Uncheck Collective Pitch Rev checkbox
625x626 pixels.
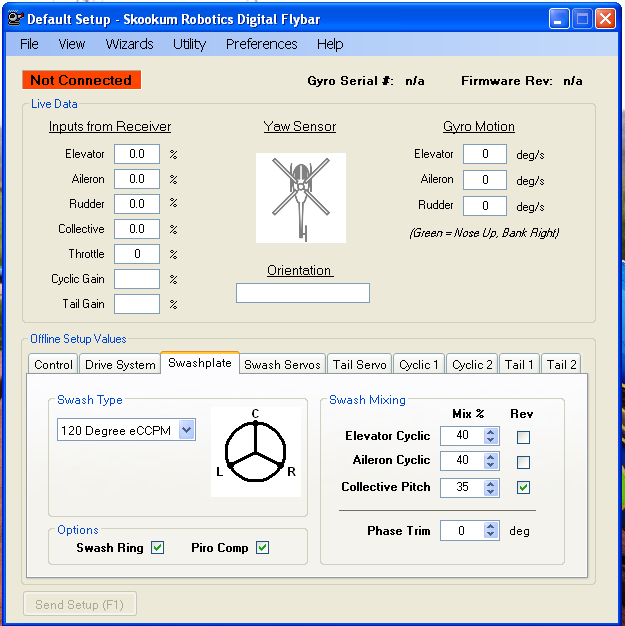pos(523,487)
